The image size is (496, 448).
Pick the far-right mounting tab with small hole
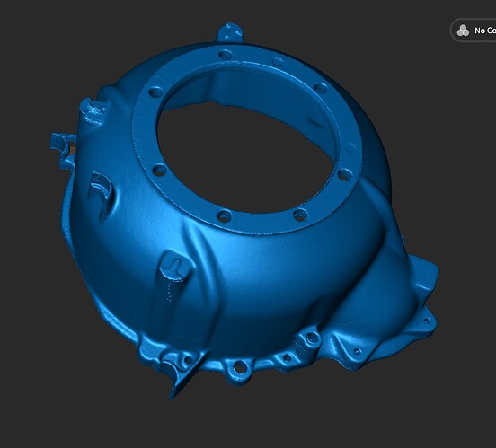tap(425, 321)
